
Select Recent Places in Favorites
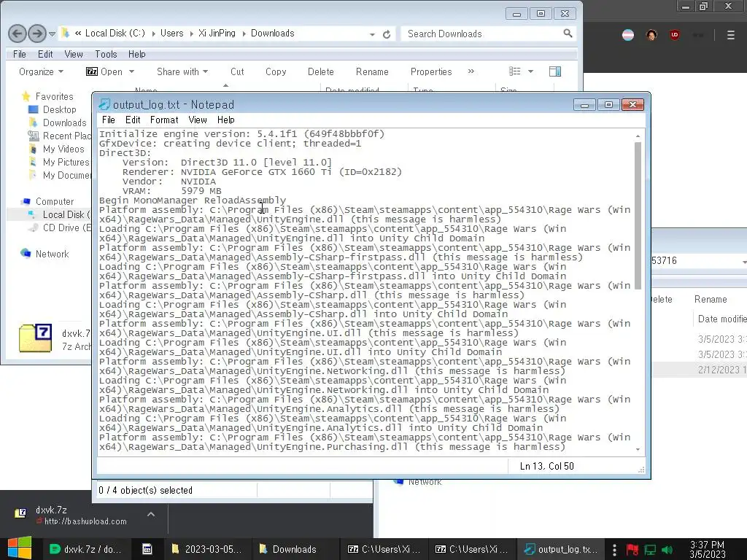pos(66,136)
